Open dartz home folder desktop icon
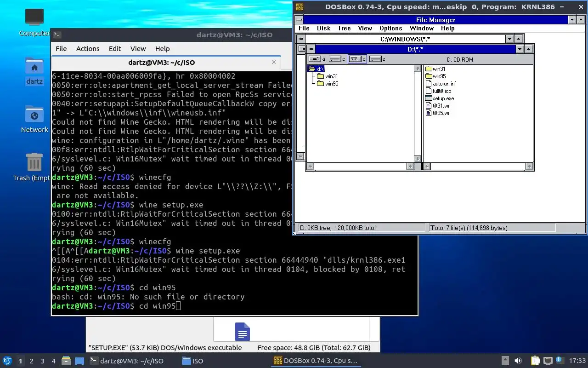The height and width of the screenshot is (368, 588). (34, 71)
